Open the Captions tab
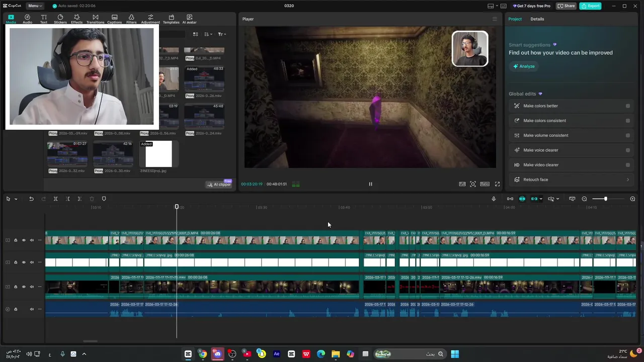This screenshot has width=644, height=362. pyautogui.click(x=114, y=19)
